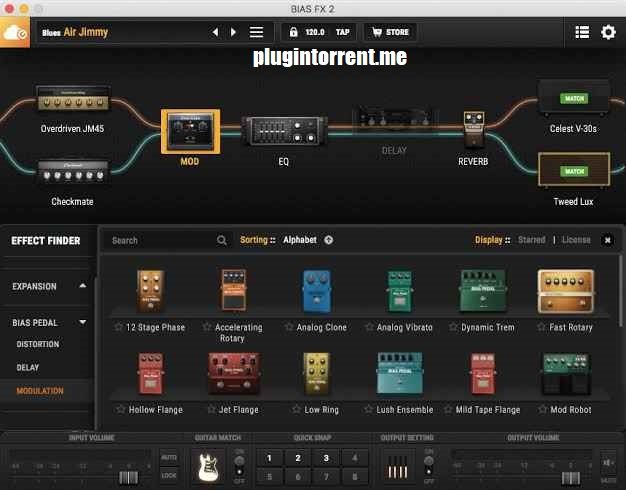Select the MOD pedal in signal chain
The width and height of the screenshot is (626, 490).
click(x=190, y=131)
